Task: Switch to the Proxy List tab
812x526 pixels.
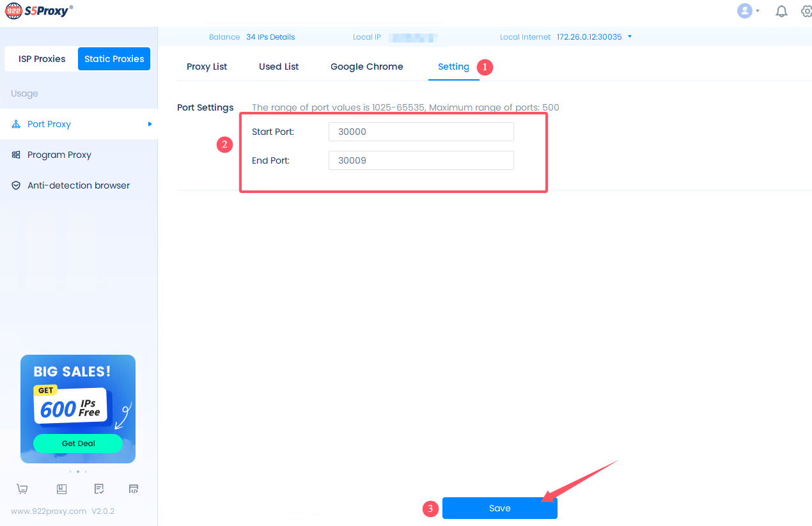Action: click(x=207, y=66)
